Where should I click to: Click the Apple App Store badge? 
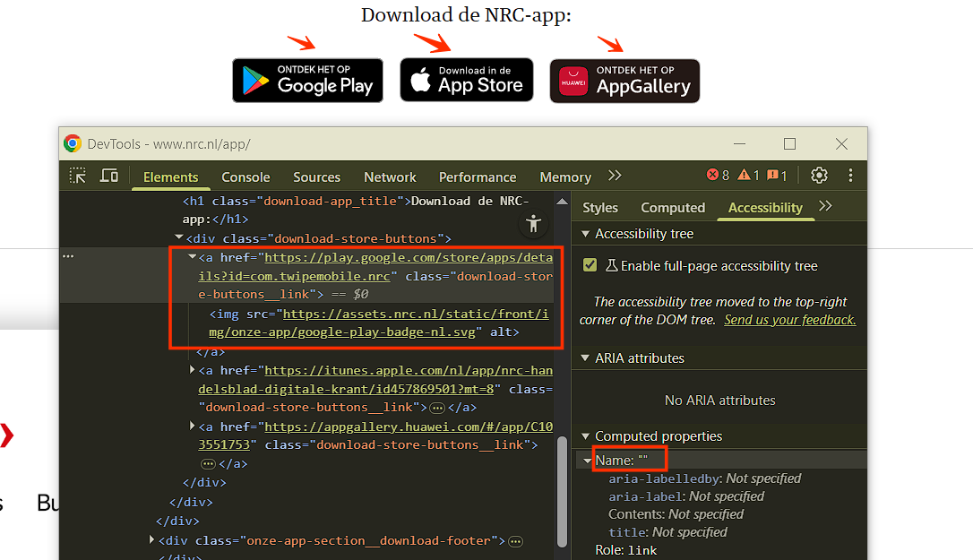pos(467,81)
